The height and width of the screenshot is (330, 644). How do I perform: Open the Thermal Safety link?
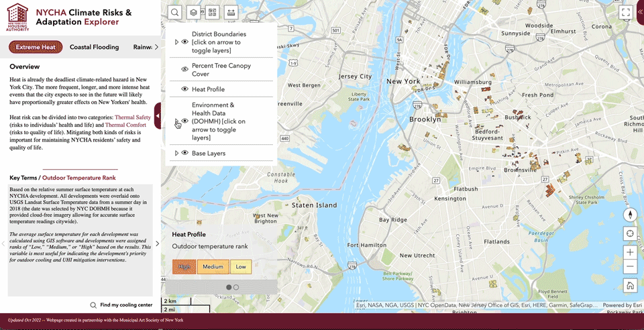[133, 117]
